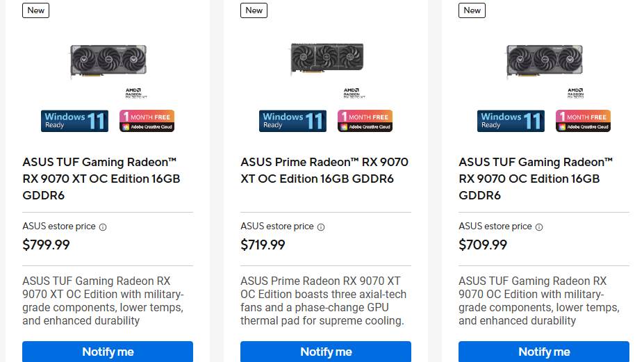
Task: View TUF Gaming RX 9070 OC product image
Action: point(544,62)
